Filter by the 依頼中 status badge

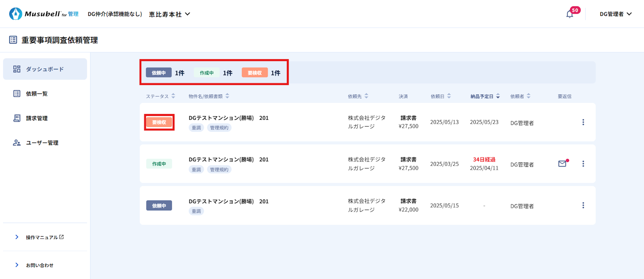click(x=159, y=73)
